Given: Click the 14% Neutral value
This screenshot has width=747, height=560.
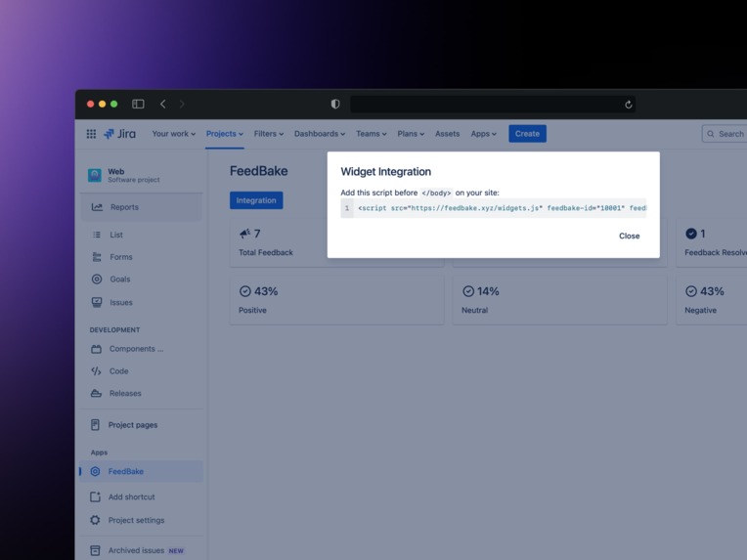Looking at the screenshot, I should [488, 291].
